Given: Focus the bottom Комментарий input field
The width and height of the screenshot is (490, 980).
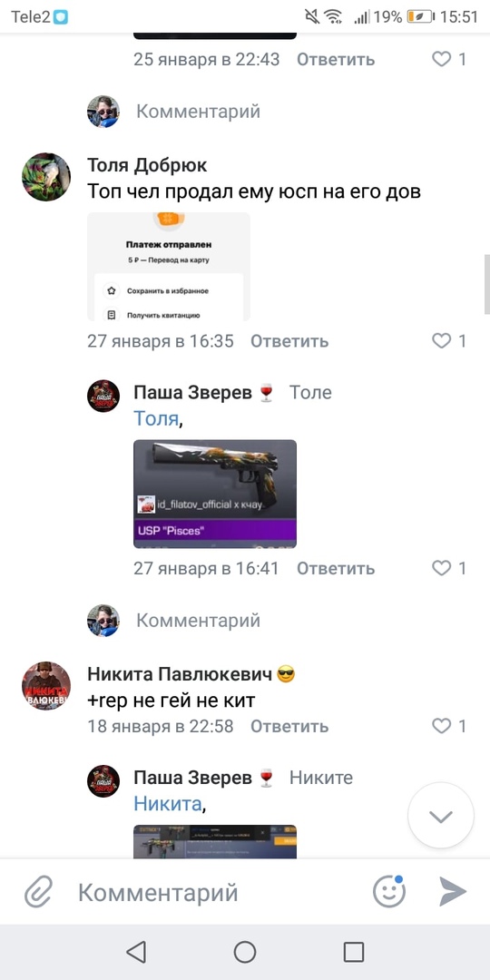Looking at the screenshot, I should (x=212, y=892).
